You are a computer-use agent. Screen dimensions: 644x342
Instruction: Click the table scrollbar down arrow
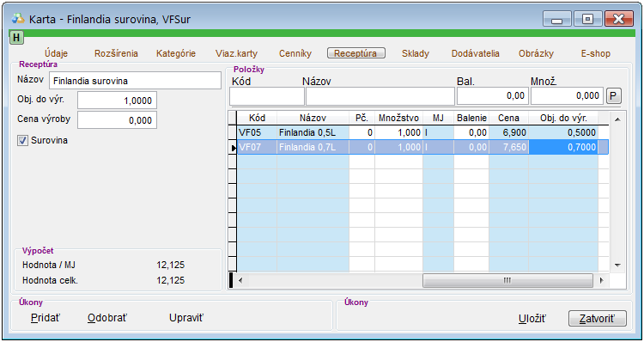(617, 266)
